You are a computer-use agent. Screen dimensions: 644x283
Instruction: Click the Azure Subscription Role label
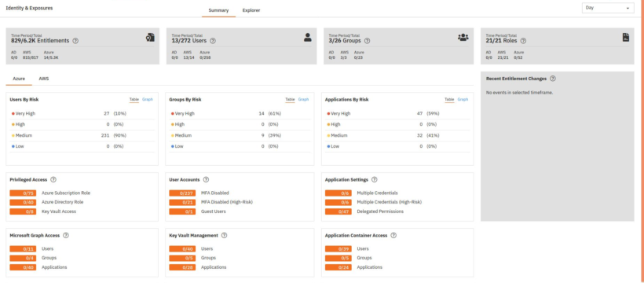point(66,193)
